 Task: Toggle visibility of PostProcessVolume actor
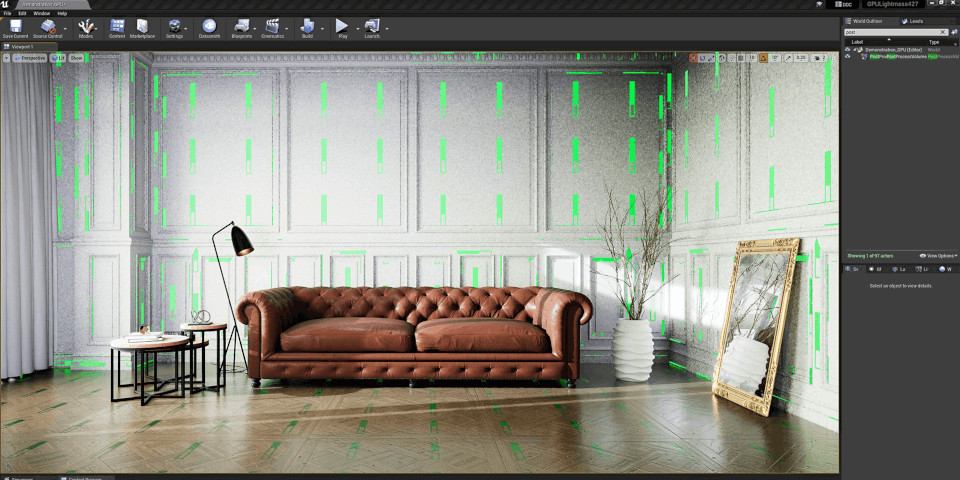pyautogui.click(x=847, y=57)
